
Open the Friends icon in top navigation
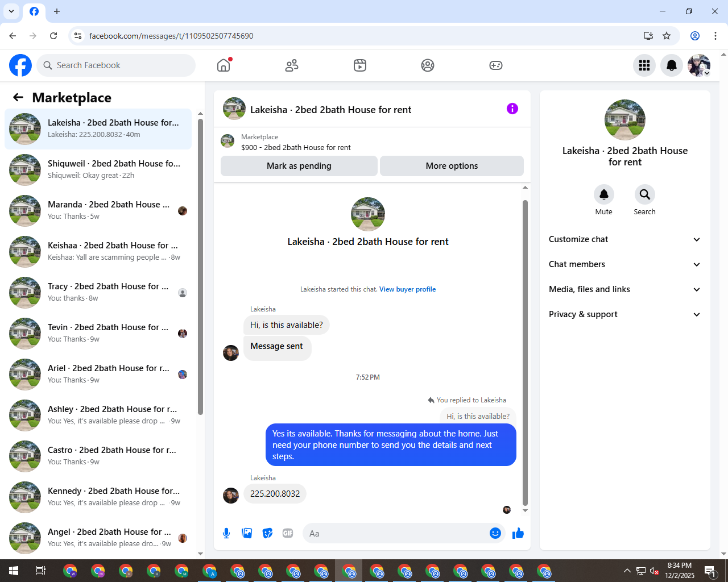click(x=292, y=65)
